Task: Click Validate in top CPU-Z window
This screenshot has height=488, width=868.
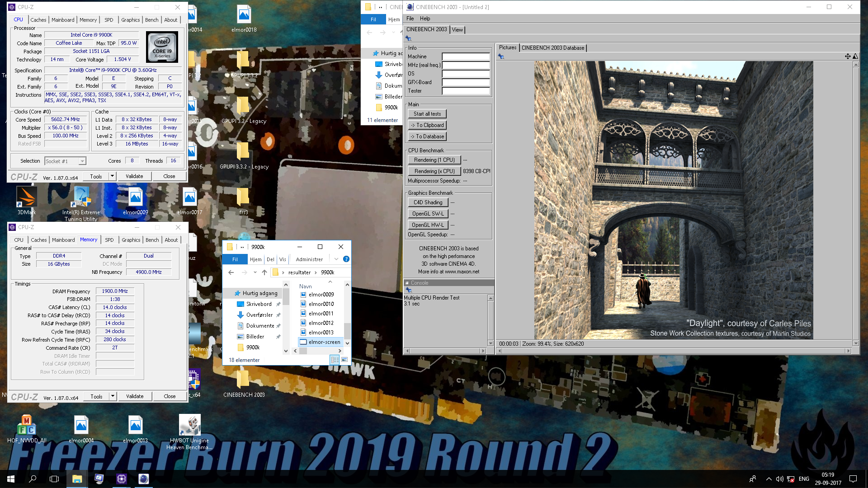Action: pos(134,176)
